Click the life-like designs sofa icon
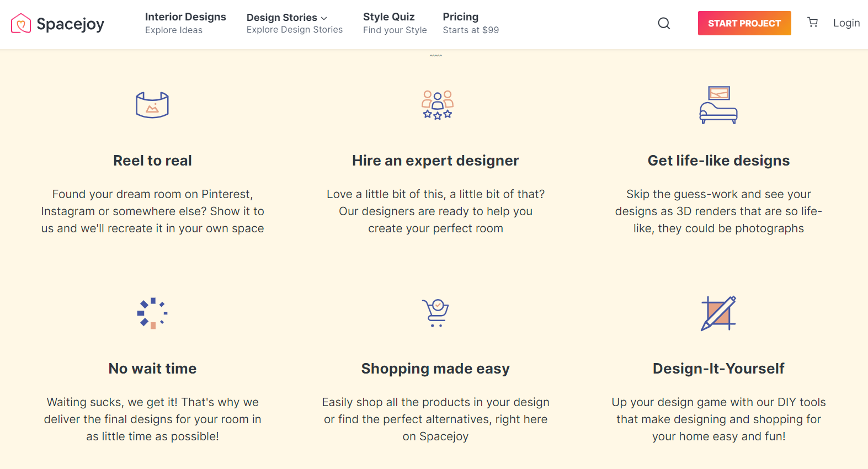This screenshot has height=469, width=868. coord(718,105)
